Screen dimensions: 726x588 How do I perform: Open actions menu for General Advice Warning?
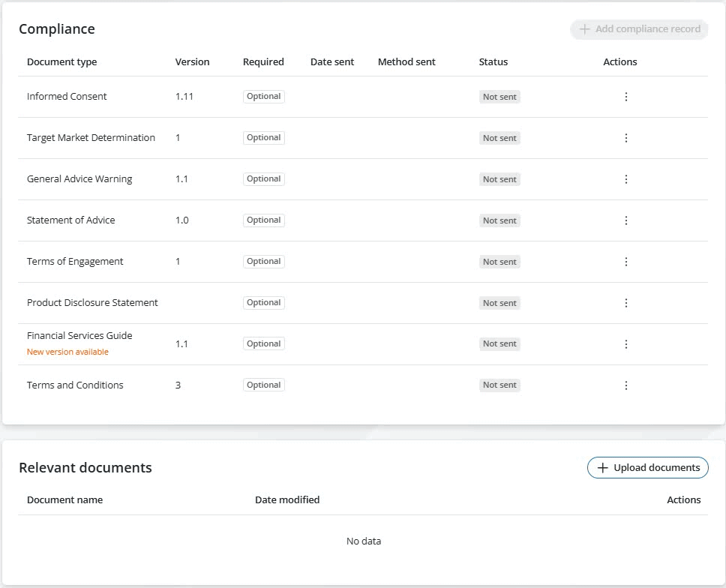[x=626, y=179]
